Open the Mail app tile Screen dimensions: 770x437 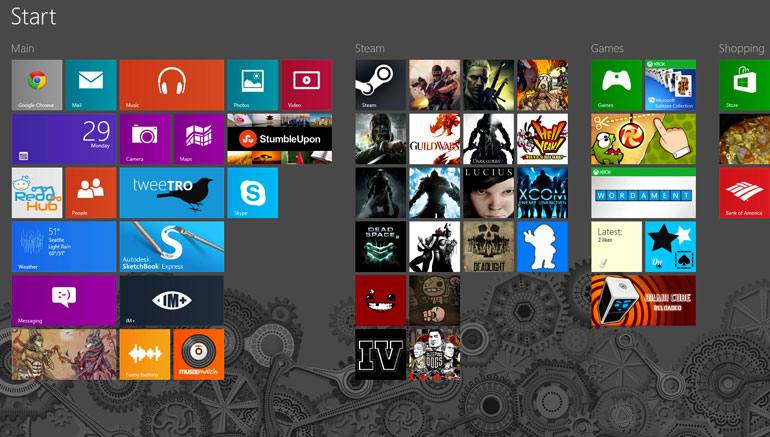point(91,85)
